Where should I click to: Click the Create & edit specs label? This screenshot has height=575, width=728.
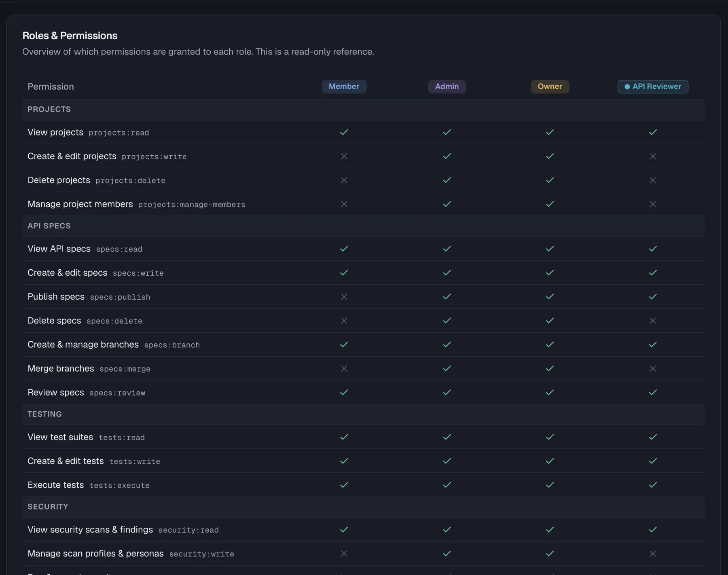(x=68, y=273)
